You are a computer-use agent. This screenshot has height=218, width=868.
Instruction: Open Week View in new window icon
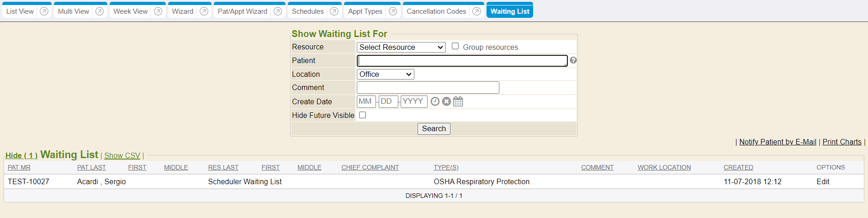tap(158, 11)
